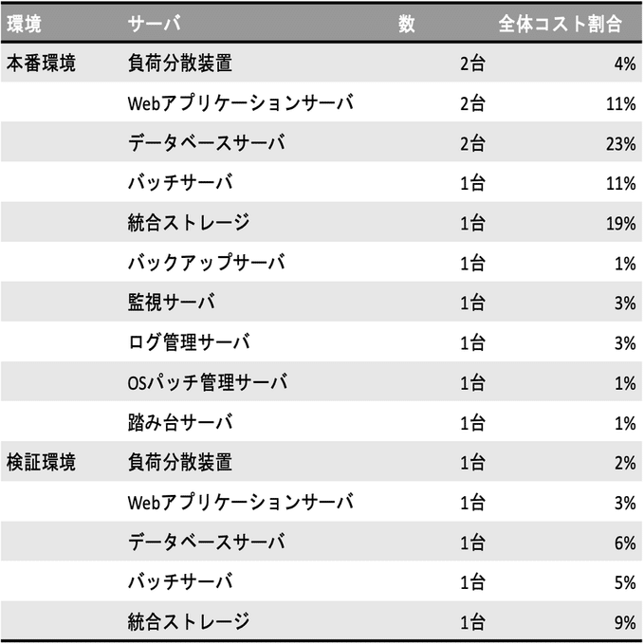Viewport: 644px width, 644px height.
Task: Click the 23% cost value
Action: pos(621,144)
